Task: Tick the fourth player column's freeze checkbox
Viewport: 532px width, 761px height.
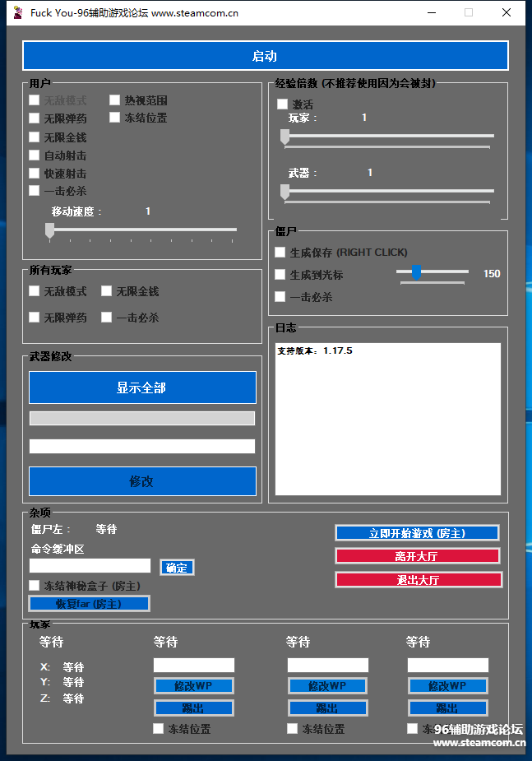Action: coord(412,728)
